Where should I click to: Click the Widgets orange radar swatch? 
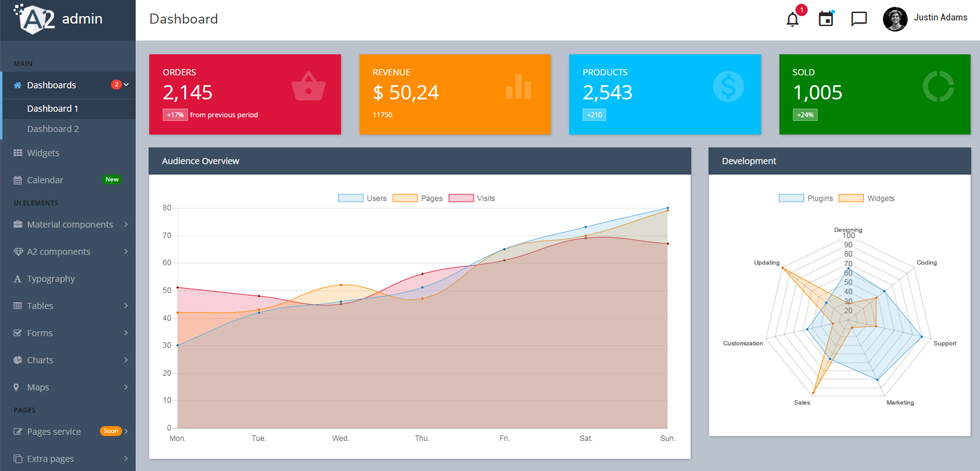(x=851, y=198)
